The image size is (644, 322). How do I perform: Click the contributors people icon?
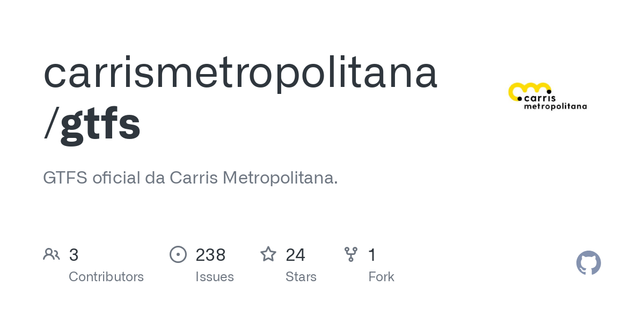[x=52, y=254]
